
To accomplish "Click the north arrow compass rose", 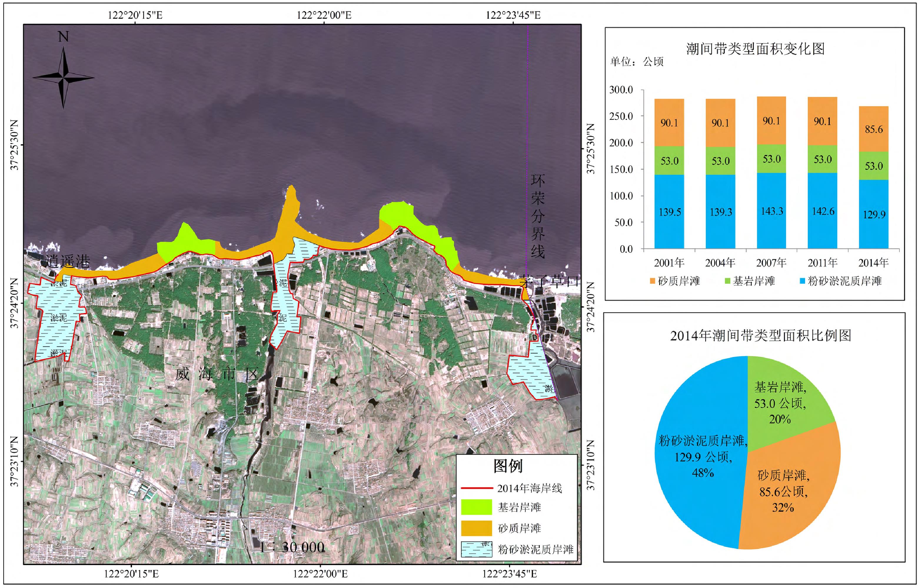I will (63, 77).
